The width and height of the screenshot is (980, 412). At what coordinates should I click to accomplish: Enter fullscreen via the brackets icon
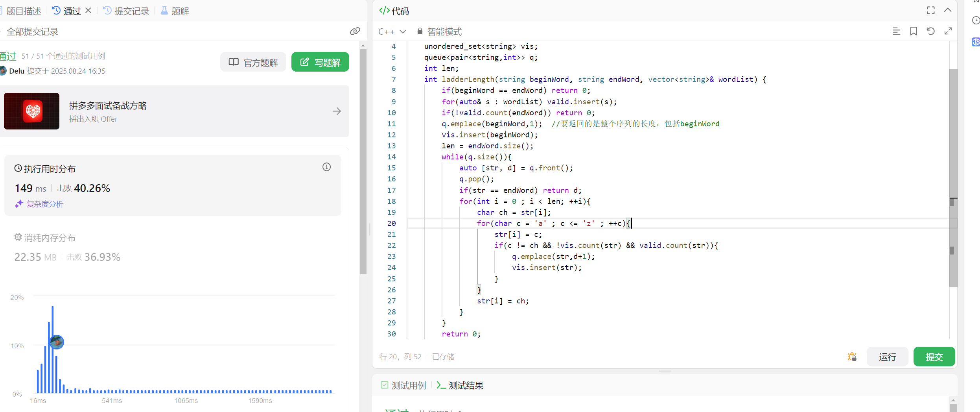[931, 10]
